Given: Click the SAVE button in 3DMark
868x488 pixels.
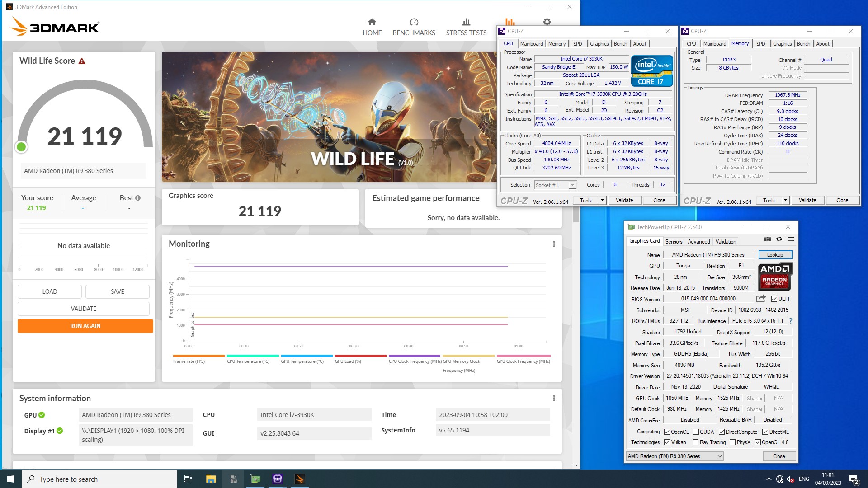Looking at the screenshot, I should point(118,291).
